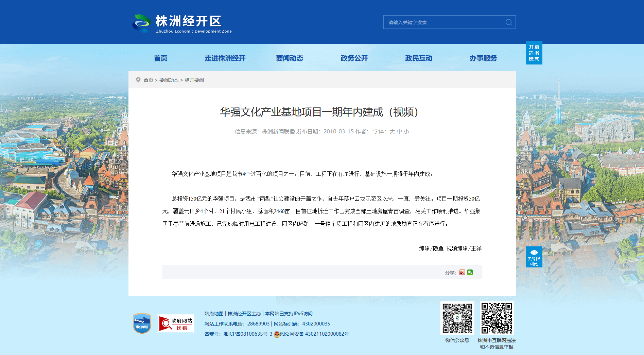644x355 pixels.
Task: Click the 事业单位 shield badge icon
Action: tap(142, 323)
